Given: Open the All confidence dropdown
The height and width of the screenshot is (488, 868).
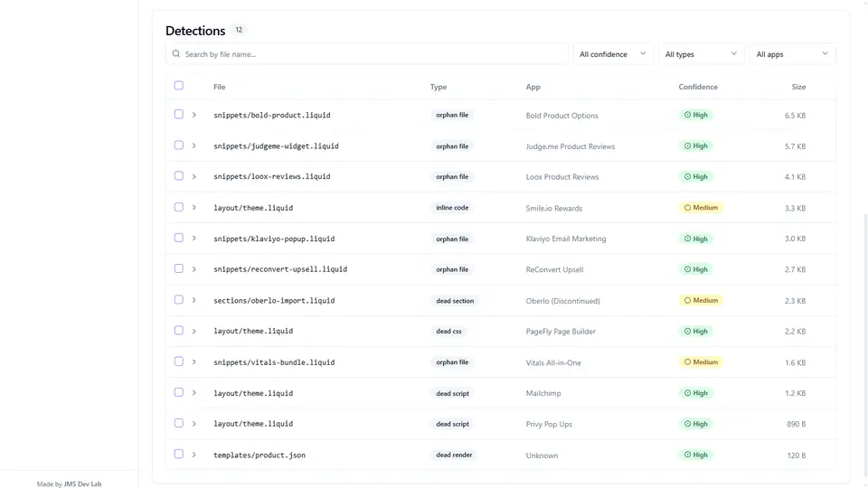Looking at the screenshot, I should (x=612, y=53).
